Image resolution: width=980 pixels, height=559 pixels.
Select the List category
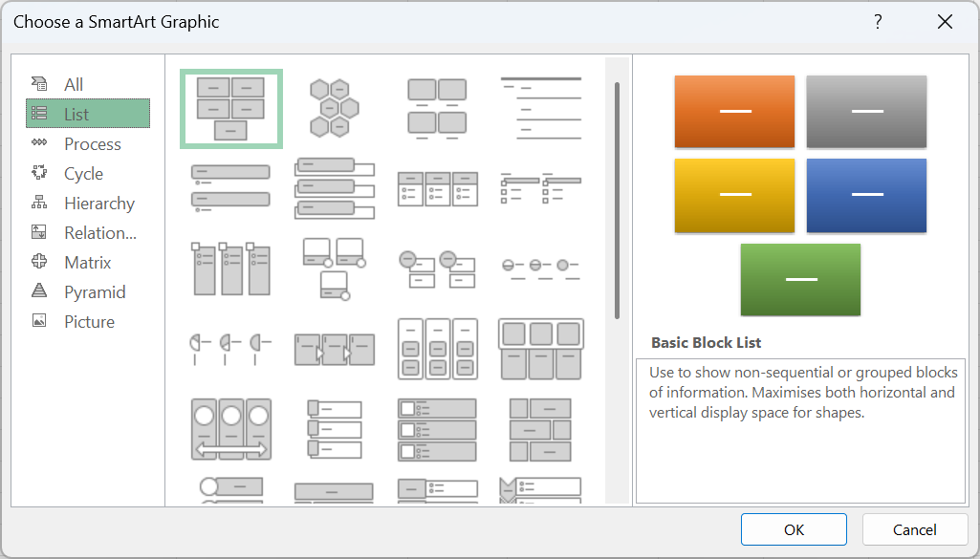(88, 114)
